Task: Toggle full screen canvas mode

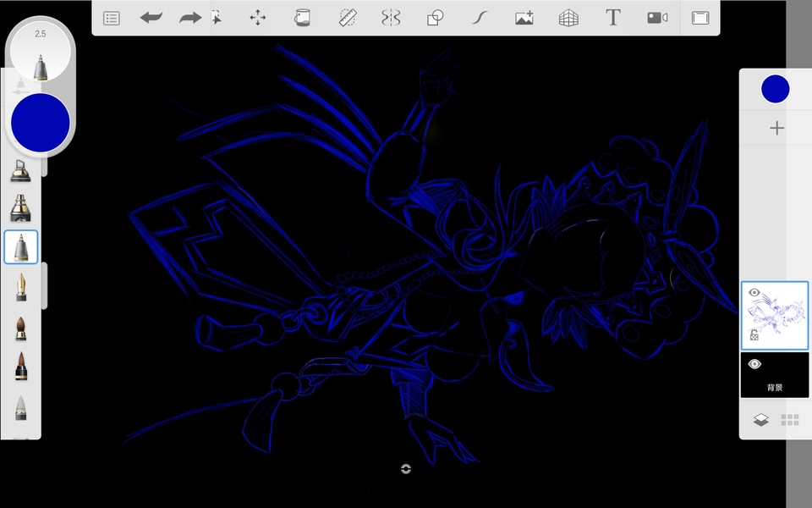Action: point(700,18)
